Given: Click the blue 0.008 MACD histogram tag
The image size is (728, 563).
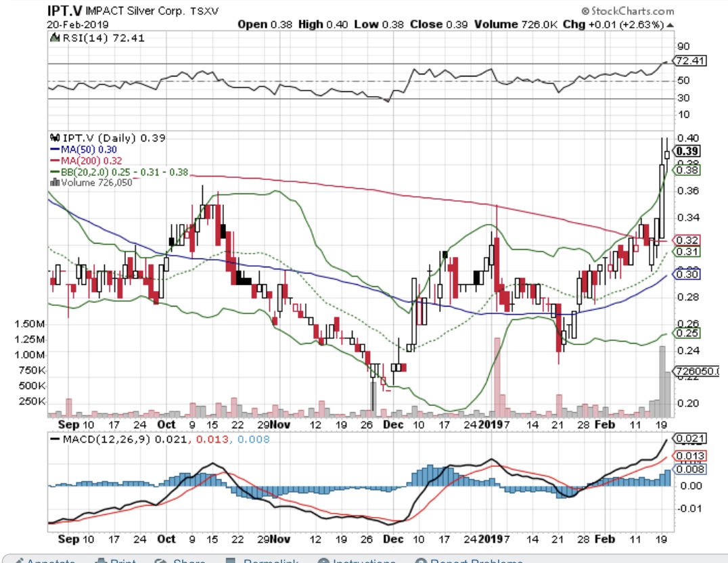Looking at the screenshot, I should tap(691, 469).
